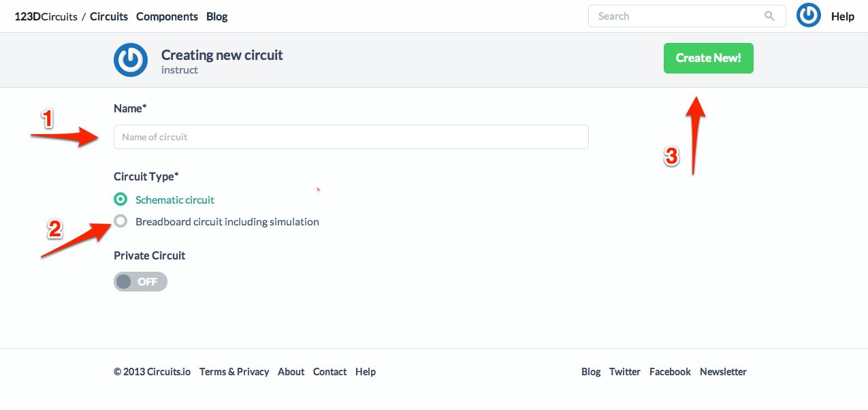Open the Blog link in top navigation
This screenshot has height=410, width=868.
tap(216, 16)
